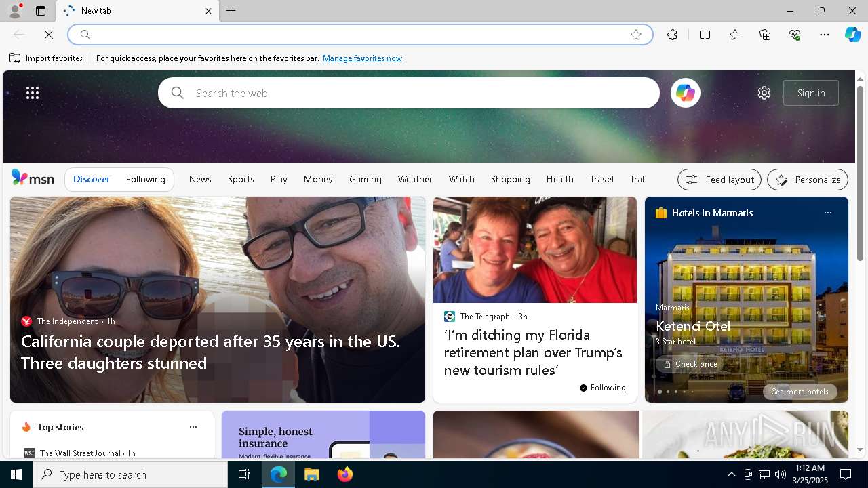
Task: Open the Favorites list icon
Action: point(735,35)
